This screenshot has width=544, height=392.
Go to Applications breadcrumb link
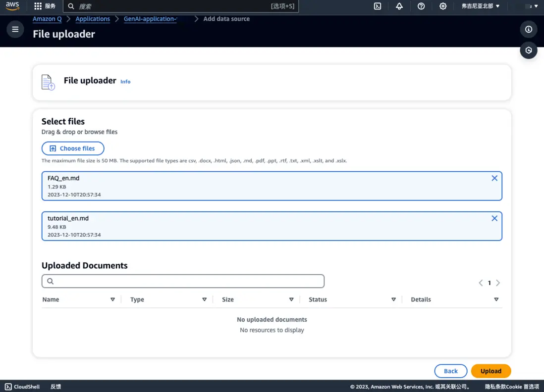(x=93, y=19)
